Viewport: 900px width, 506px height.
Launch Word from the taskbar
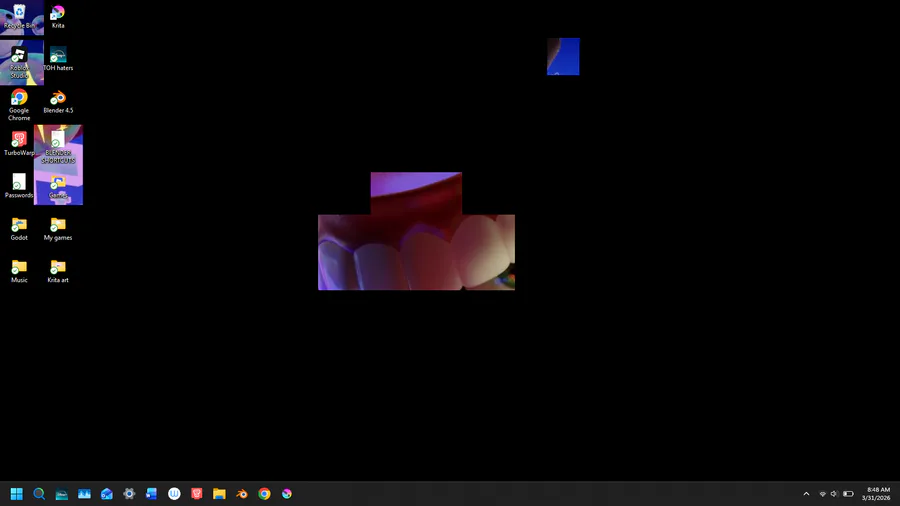pyautogui.click(x=152, y=494)
